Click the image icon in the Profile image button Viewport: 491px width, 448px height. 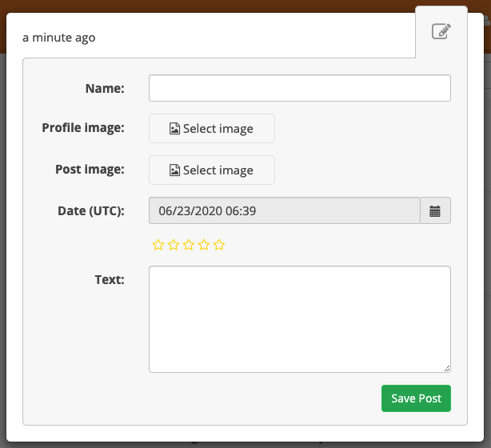point(175,129)
